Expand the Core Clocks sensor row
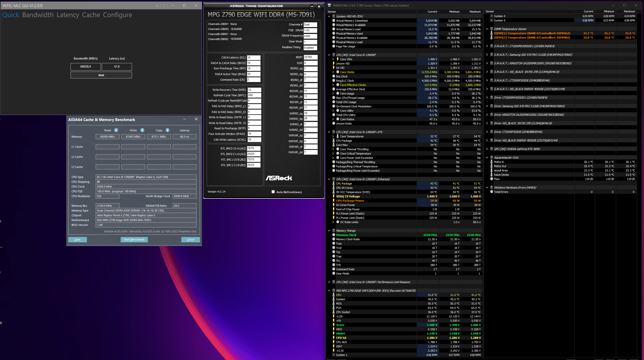This screenshot has height=360, width=644. click(333, 72)
